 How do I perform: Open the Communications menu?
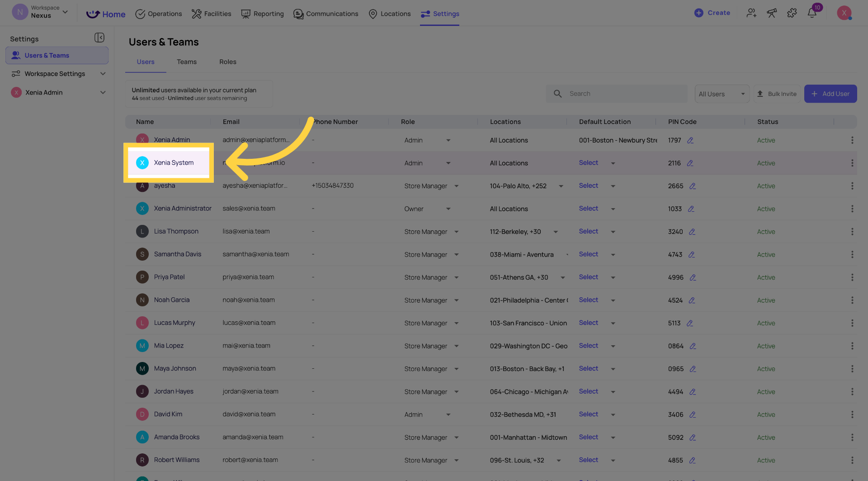tap(325, 14)
